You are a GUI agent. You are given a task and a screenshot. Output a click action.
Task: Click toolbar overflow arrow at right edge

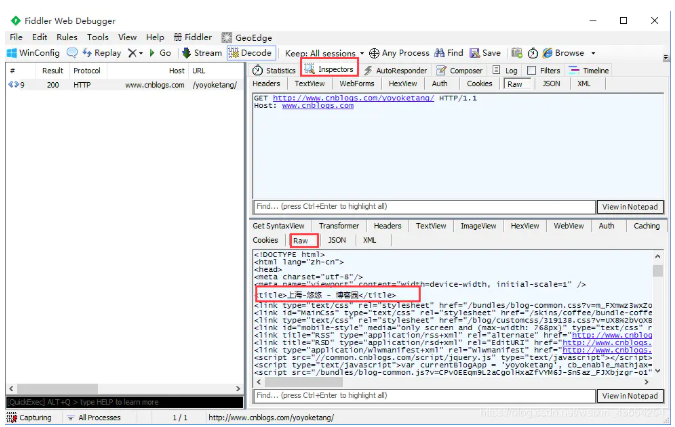click(x=666, y=57)
